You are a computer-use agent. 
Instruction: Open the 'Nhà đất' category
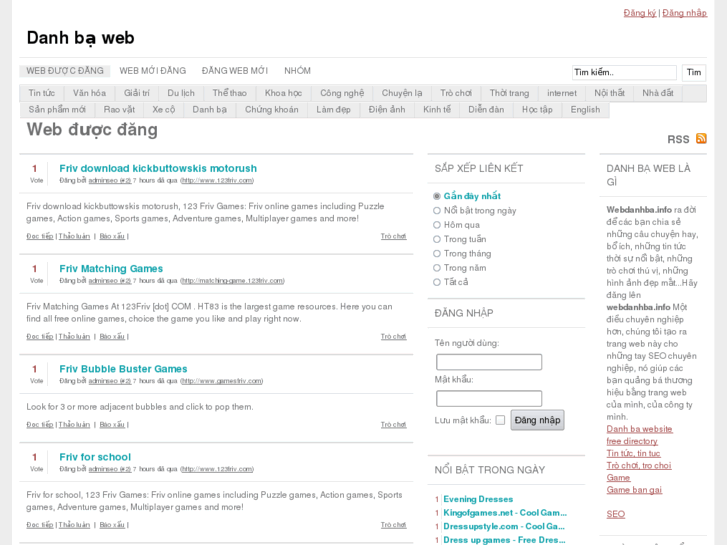click(657, 93)
